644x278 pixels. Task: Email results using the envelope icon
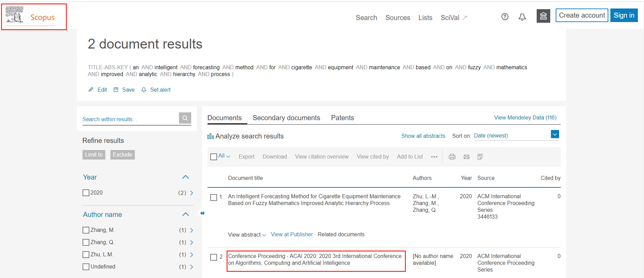466,157
